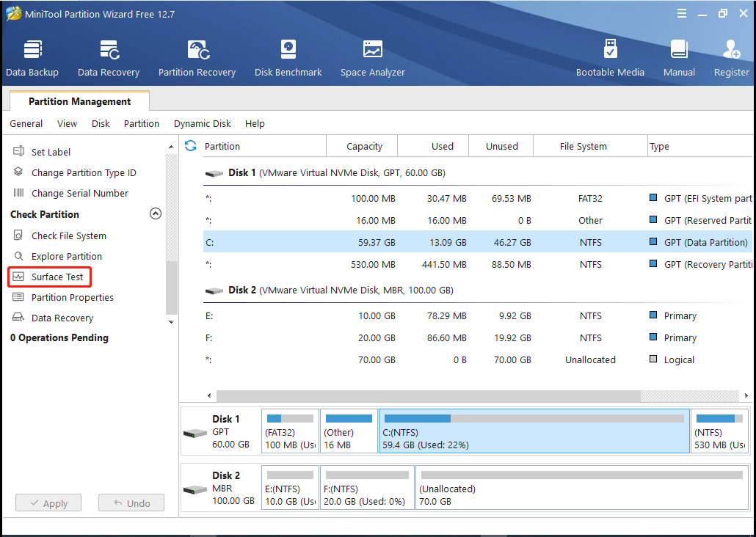The image size is (756, 537).
Task: Select the 16.00 MB Other partition row
Action: click(477, 220)
